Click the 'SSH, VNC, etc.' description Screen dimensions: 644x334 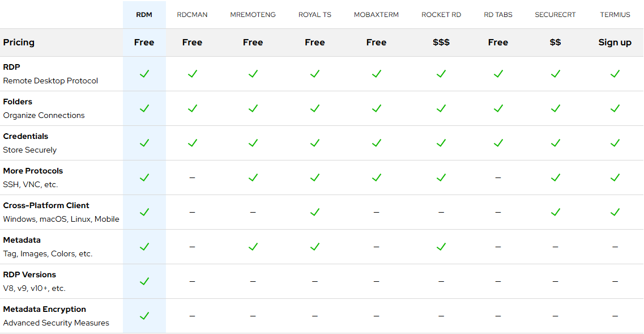tap(31, 185)
